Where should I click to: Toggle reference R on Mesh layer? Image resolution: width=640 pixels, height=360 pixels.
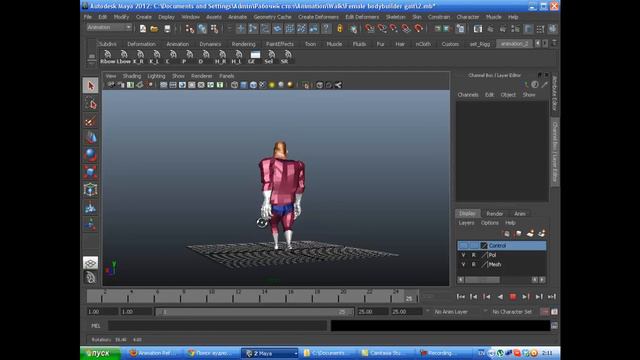pyautogui.click(x=473, y=264)
